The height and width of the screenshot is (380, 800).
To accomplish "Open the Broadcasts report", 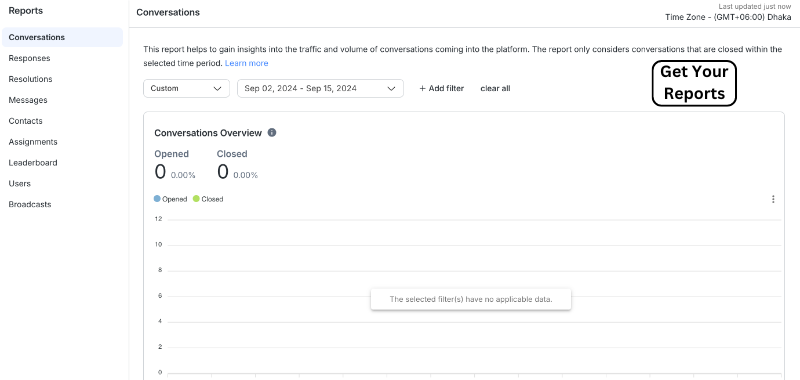I will point(30,205).
